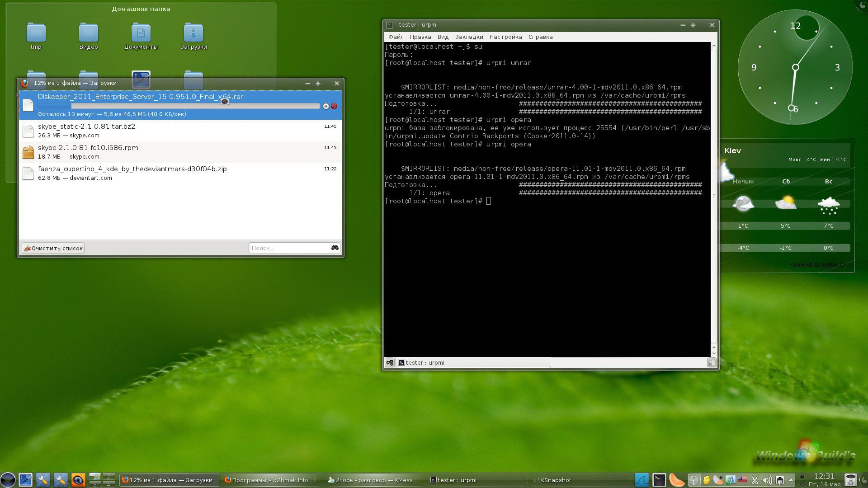Open the volume speaker tray icon
868x488 pixels.
767,480
